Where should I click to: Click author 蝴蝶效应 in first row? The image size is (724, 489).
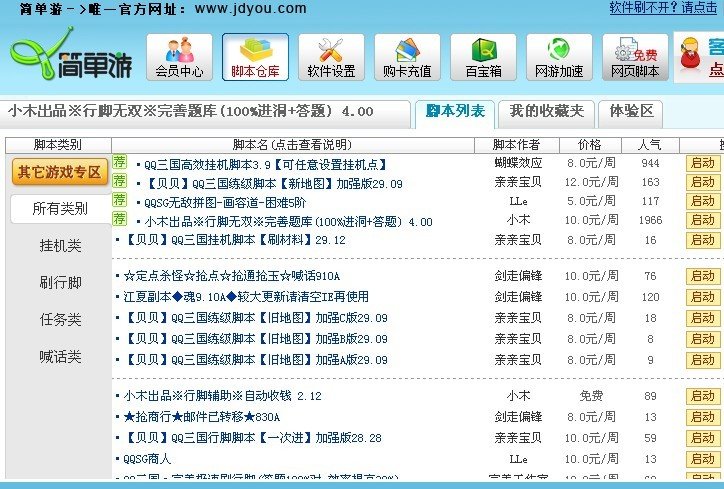coord(518,163)
